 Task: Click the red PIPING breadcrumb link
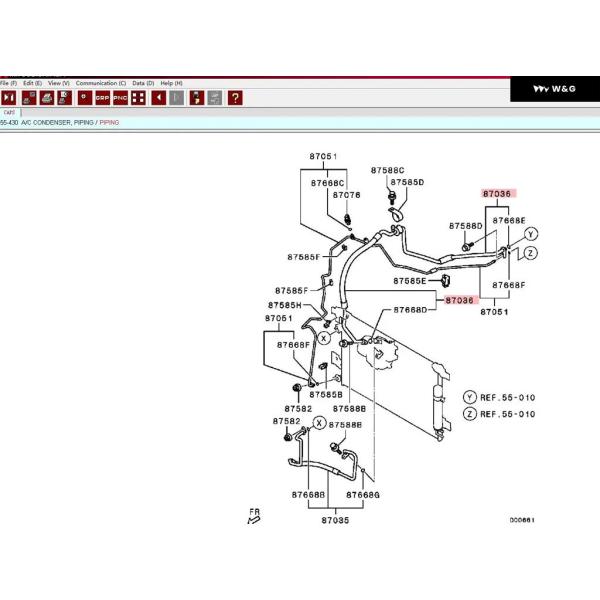tap(109, 122)
